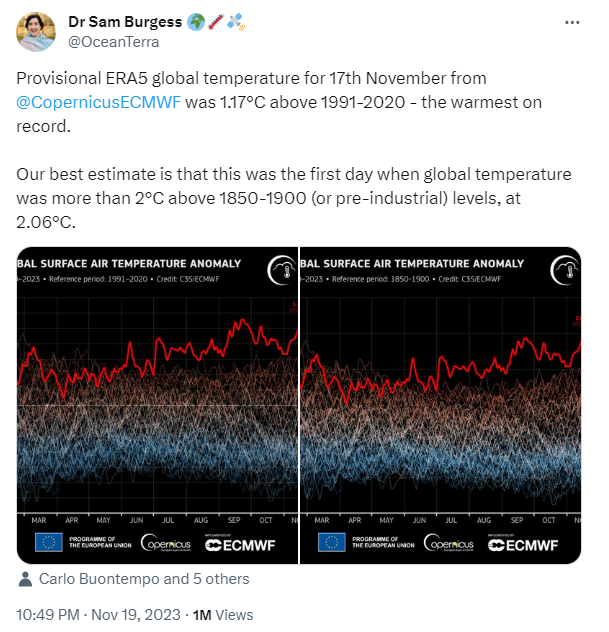Screen dimensions: 609x632
Task: Click the globe emoji beside the author's name
Action: pyautogui.click(x=196, y=22)
